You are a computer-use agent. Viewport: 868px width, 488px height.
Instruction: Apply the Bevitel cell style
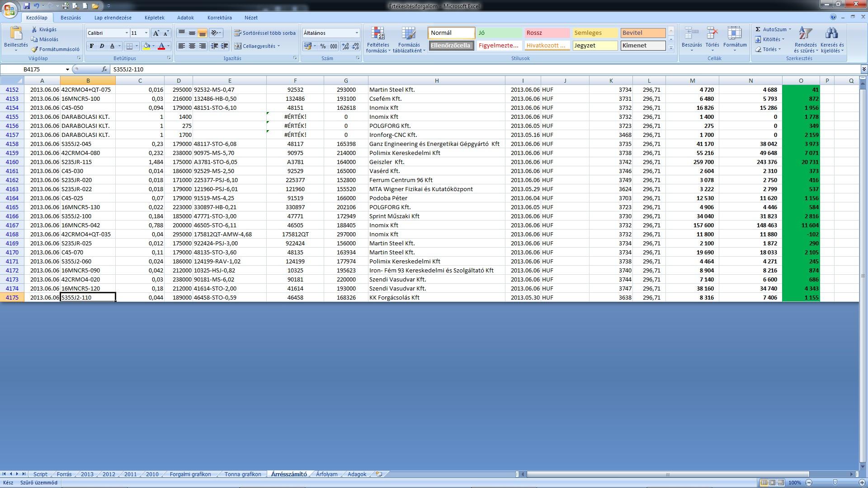pos(643,33)
